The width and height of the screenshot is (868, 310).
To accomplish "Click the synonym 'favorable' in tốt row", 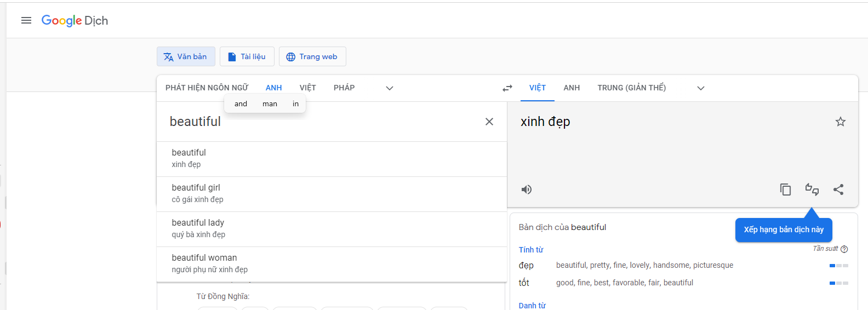I will (x=629, y=283).
